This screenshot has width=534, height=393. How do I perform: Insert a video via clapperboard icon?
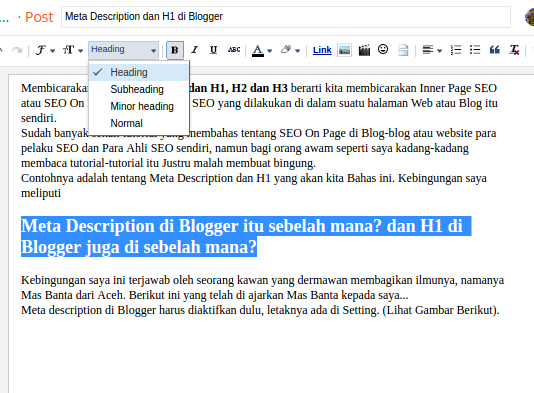coord(364,50)
